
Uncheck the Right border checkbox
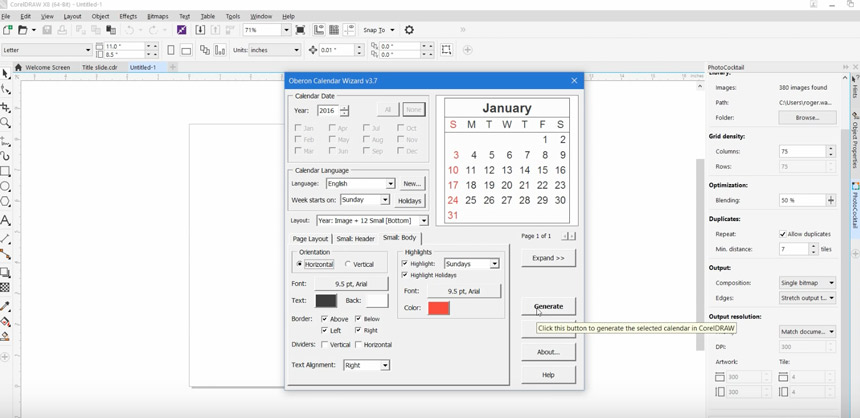[358, 330]
